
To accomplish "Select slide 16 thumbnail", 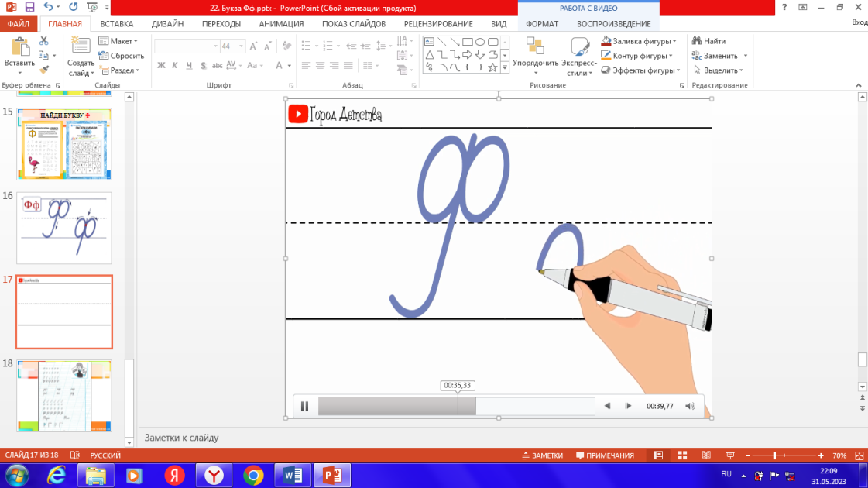I will click(x=64, y=228).
